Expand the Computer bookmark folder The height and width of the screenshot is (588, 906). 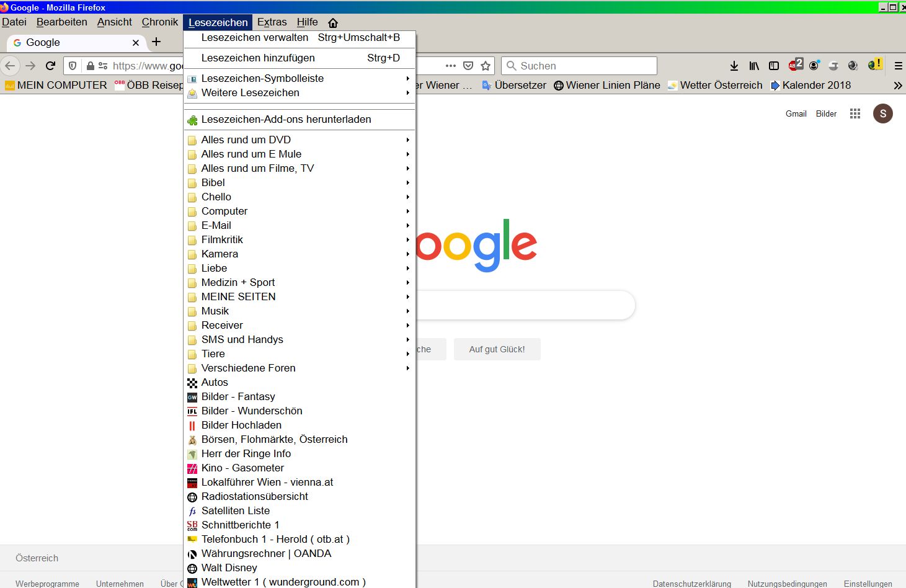click(x=300, y=212)
